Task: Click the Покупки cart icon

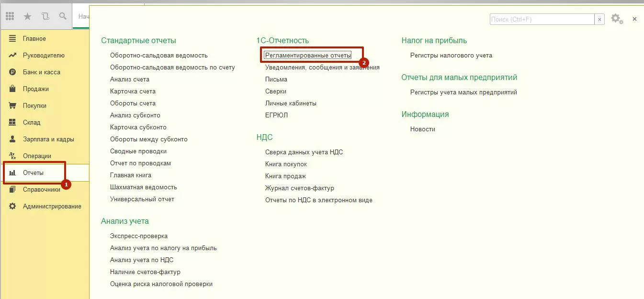Action: [13, 105]
